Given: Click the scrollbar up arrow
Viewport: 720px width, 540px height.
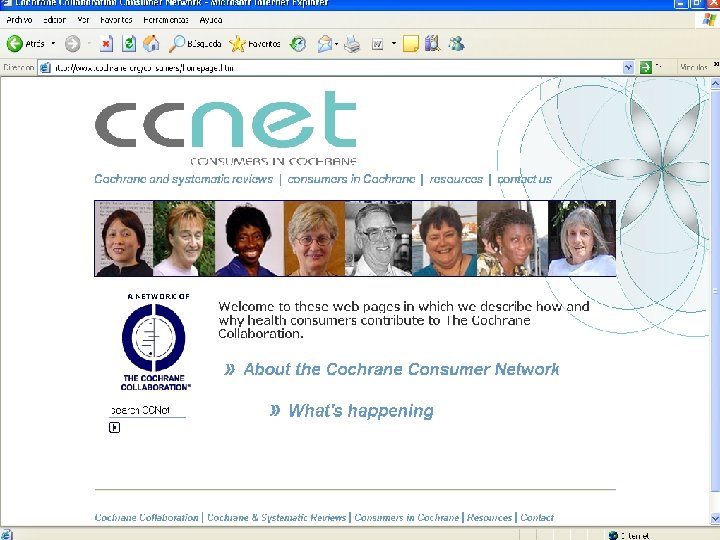Looking at the screenshot, I should coord(715,84).
